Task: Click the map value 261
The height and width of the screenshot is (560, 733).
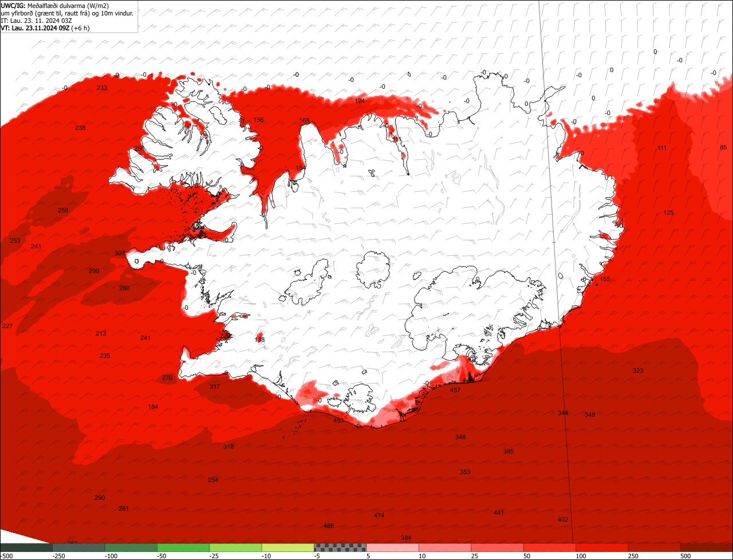Action: [x=124, y=508]
